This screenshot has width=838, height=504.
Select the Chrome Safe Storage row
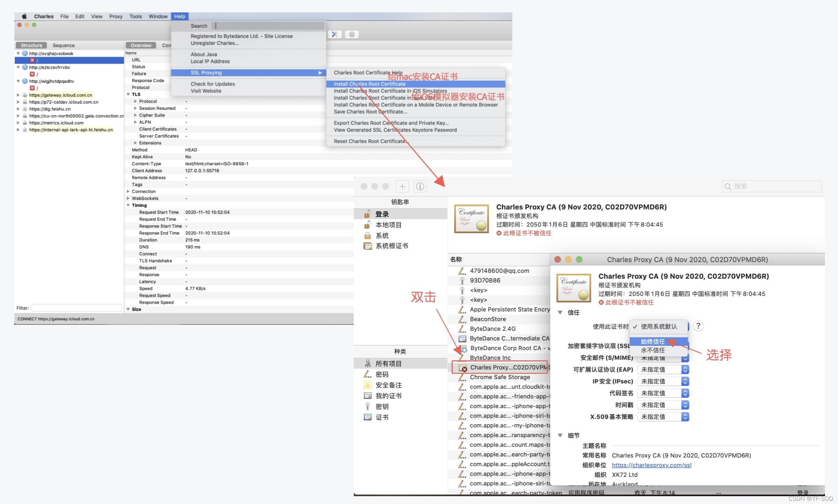tap(499, 377)
